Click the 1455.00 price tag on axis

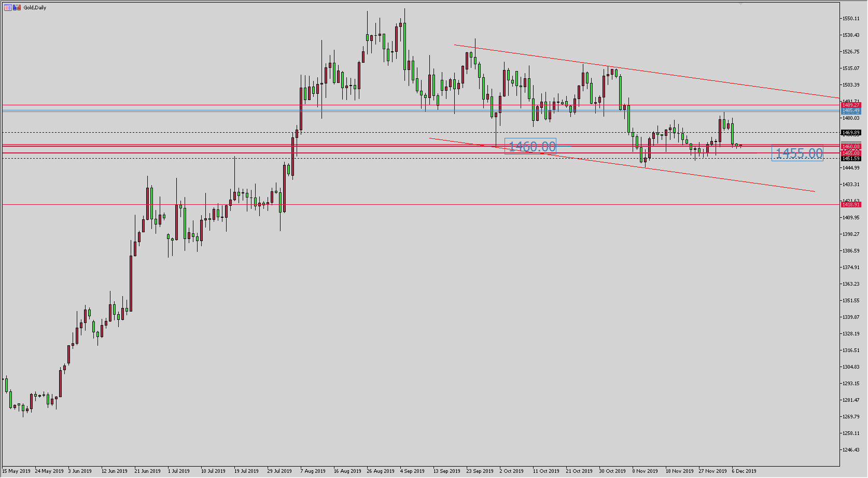tap(851, 153)
